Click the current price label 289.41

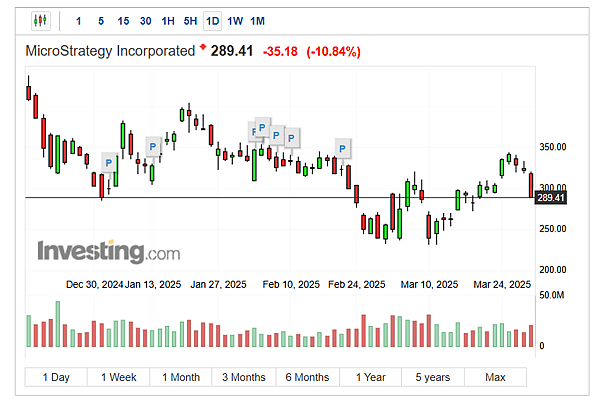pos(551,198)
